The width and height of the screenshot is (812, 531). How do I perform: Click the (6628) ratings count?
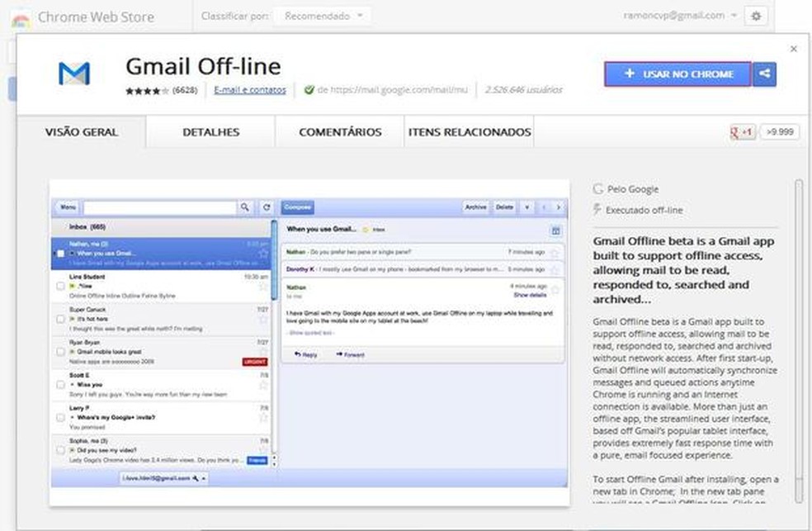point(185,90)
